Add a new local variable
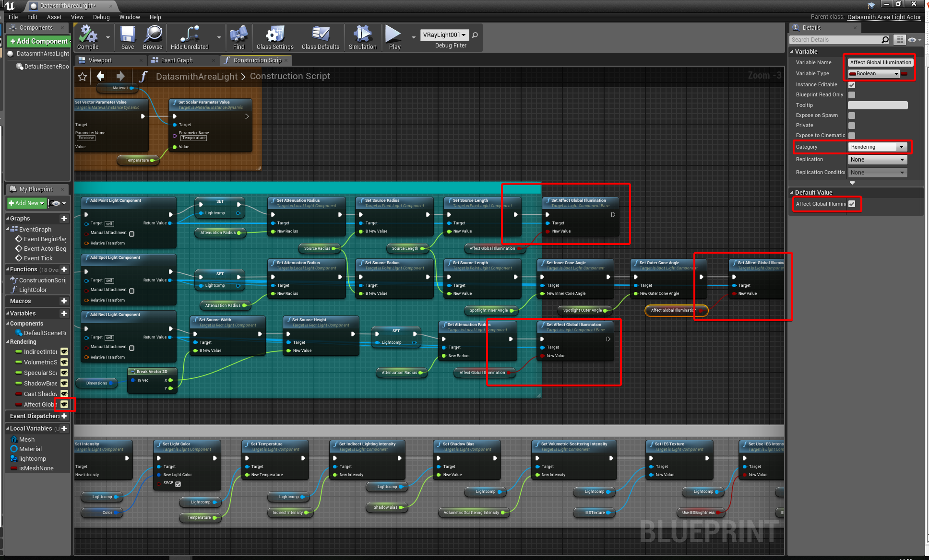The height and width of the screenshot is (560, 929). 64,428
